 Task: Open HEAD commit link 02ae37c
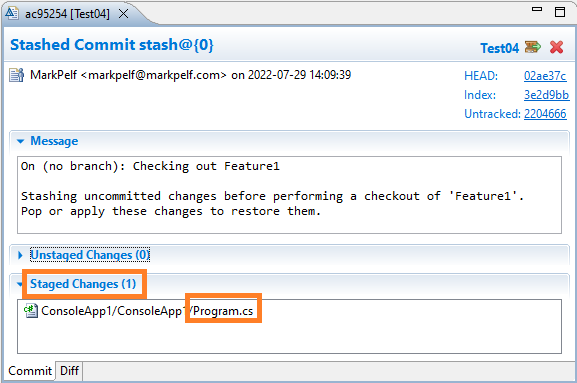coord(545,76)
